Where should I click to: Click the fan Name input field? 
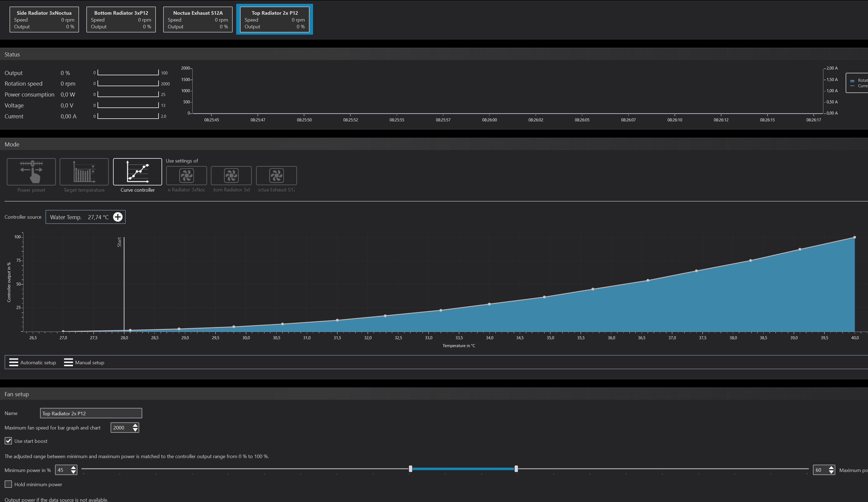tap(91, 413)
